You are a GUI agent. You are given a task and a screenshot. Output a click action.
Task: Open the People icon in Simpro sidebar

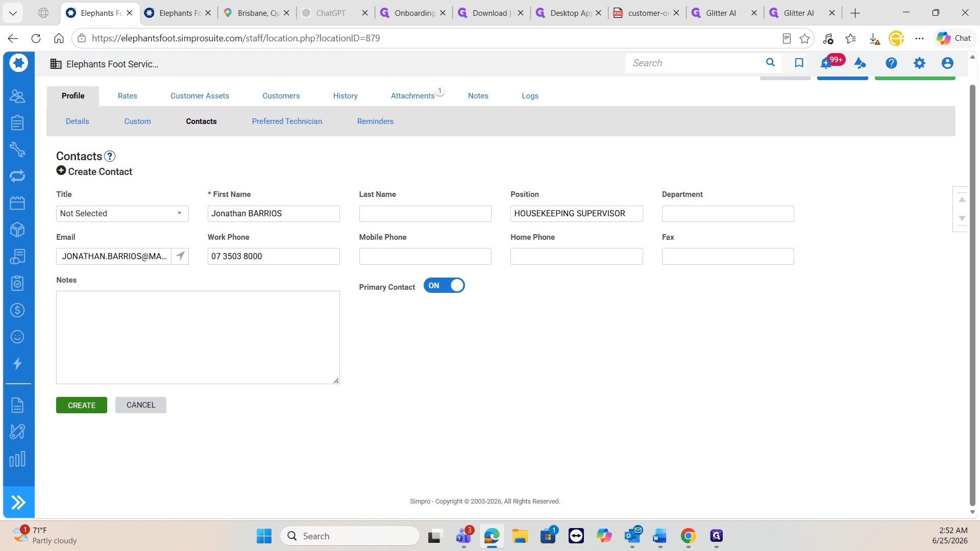pyautogui.click(x=17, y=96)
